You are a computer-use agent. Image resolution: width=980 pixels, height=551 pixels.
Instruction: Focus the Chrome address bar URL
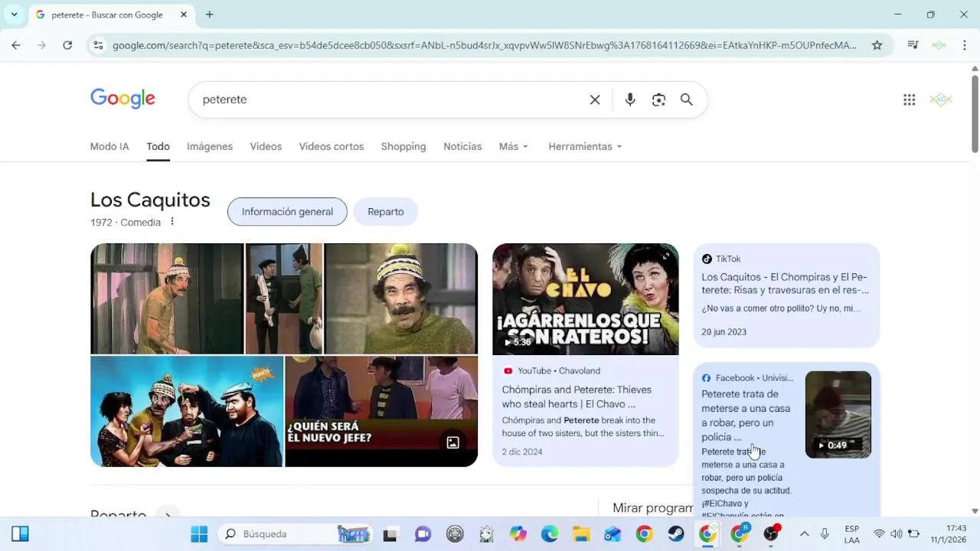pos(485,45)
